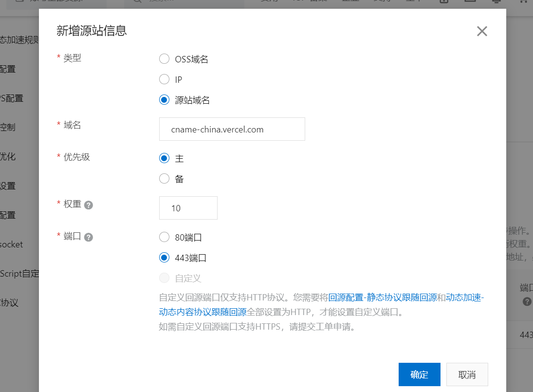Viewport: 533px width, 392px height.
Task: Click the help icon under the 端口 column header
Action: coord(527,301)
